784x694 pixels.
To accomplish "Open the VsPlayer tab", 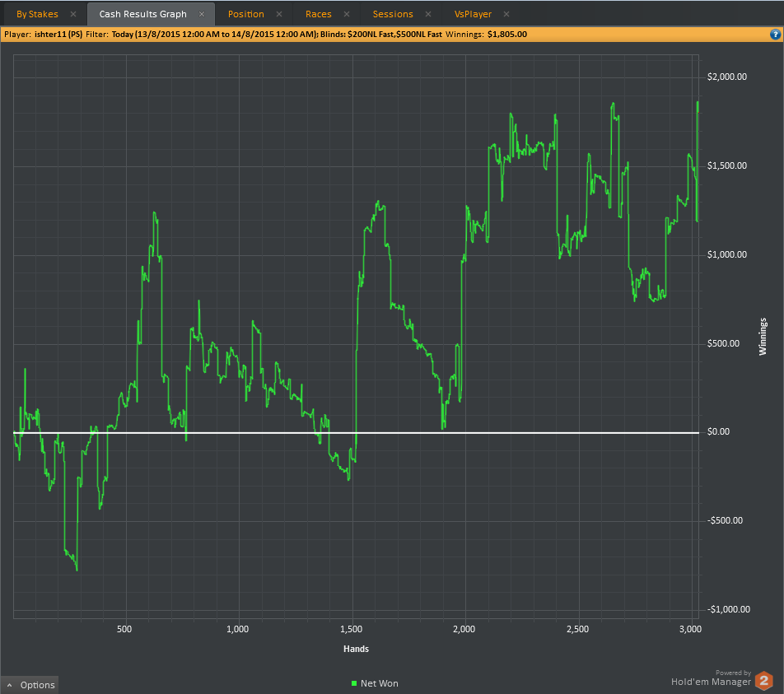I will pos(473,14).
